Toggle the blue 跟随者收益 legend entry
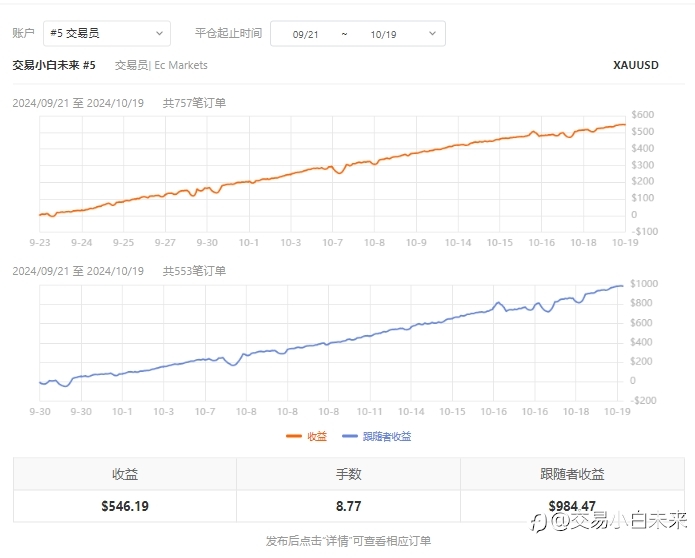Viewport: 695px width, 558px height. coord(377,437)
